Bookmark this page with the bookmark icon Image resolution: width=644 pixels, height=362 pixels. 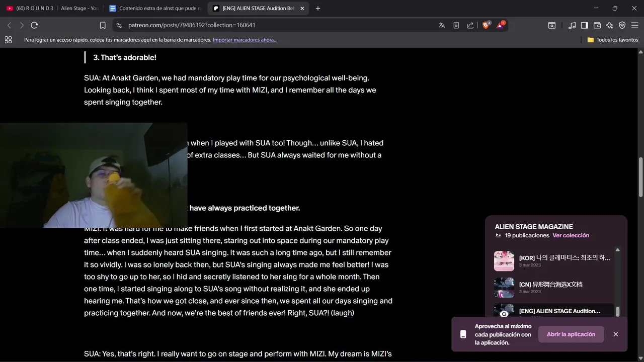pyautogui.click(x=103, y=25)
